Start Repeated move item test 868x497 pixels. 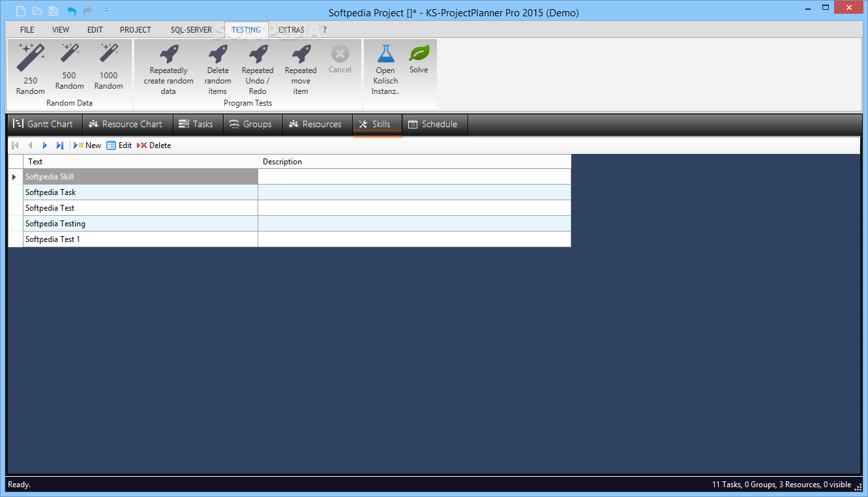coord(301,69)
